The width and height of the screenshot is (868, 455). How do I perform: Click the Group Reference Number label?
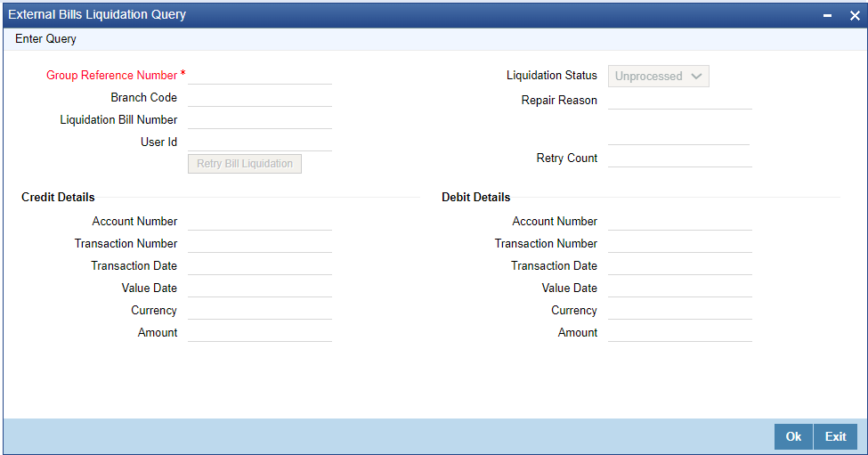tap(112, 76)
